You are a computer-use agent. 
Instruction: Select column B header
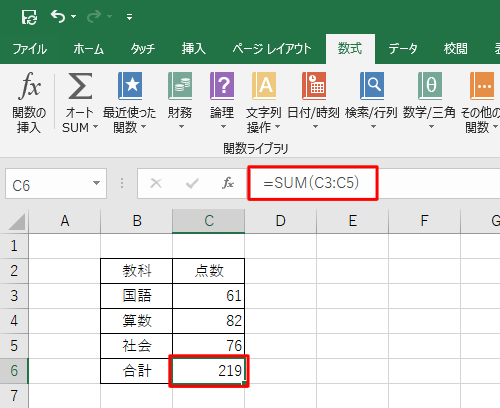pyautogui.click(x=137, y=221)
